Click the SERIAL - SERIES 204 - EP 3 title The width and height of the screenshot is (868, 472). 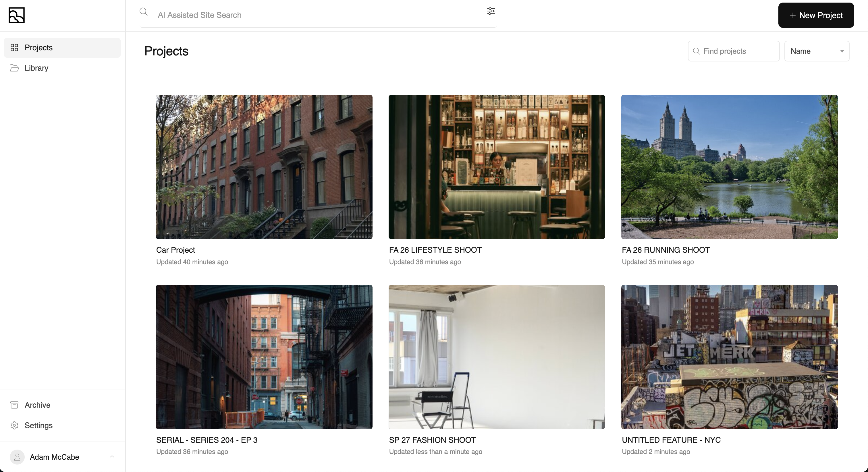click(x=207, y=440)
